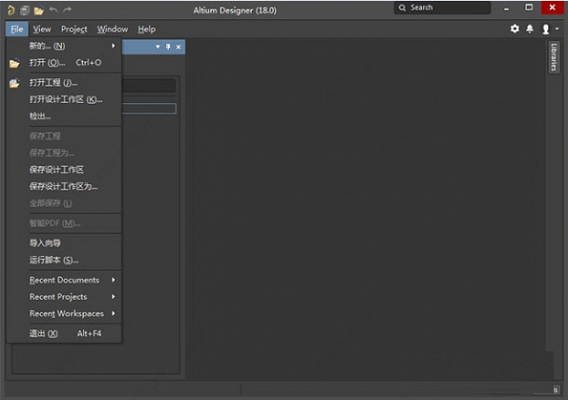This screenshot has height=400, width=568.
Task: Open the panel's dropdown arrow menu
Action: pyautogui.click(x=158, y=47)
